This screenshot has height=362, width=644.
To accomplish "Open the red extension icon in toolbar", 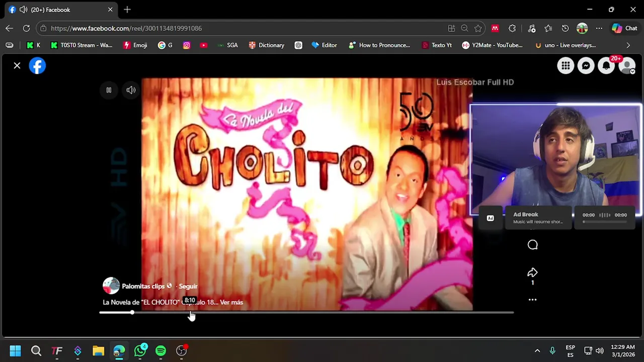I will pyautogui.click(x=495, y=28).
